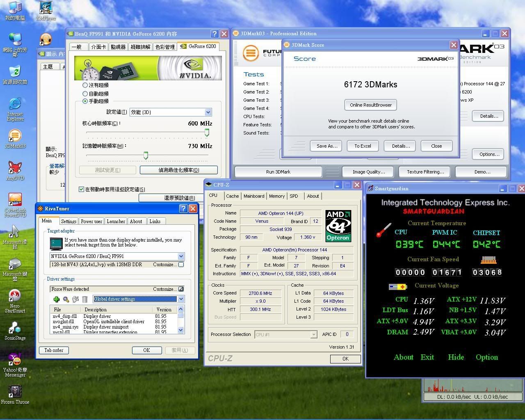Open RivaTuner Settings tab
The height and width of the screenshot is (420, 525).
click(x=68, y=221)
